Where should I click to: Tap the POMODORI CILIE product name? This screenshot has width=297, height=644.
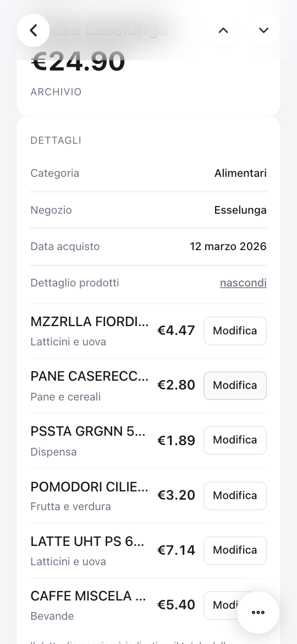[90, 486]
